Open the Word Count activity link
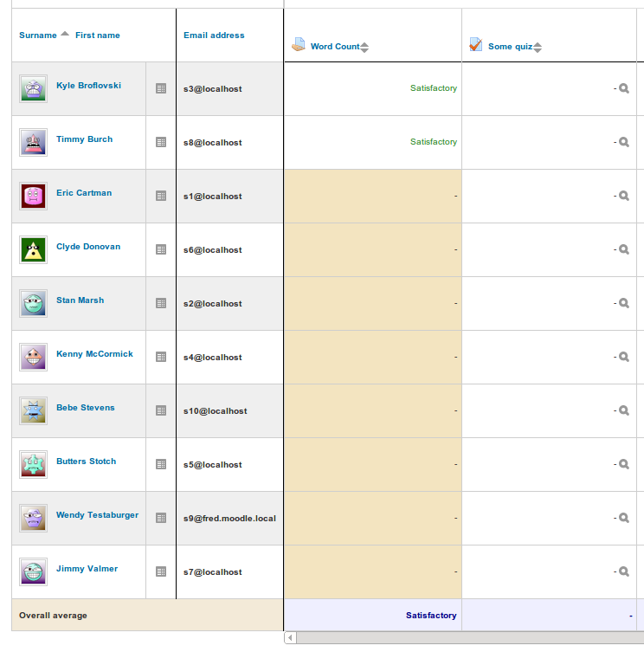This screenshot has height=652, width=644. (x=335, y=47)
